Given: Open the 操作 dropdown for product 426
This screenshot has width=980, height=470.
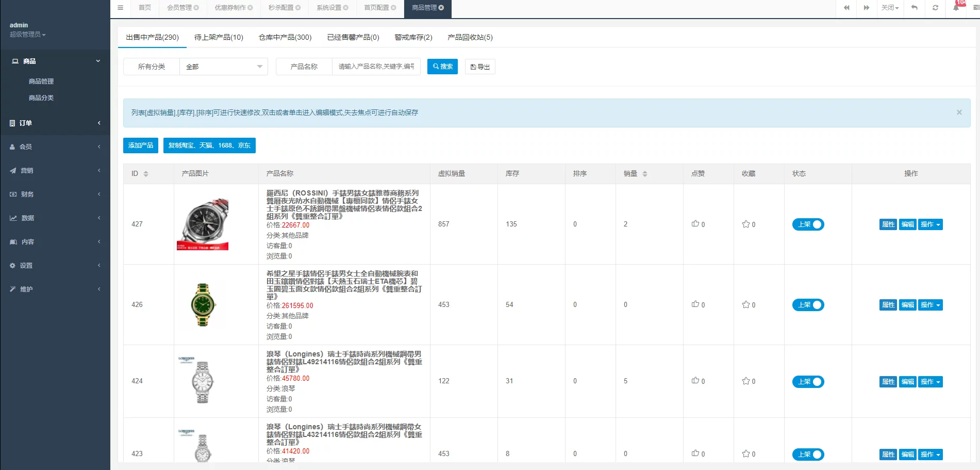Looking at the screenshot, I should (x=931, y=305).
